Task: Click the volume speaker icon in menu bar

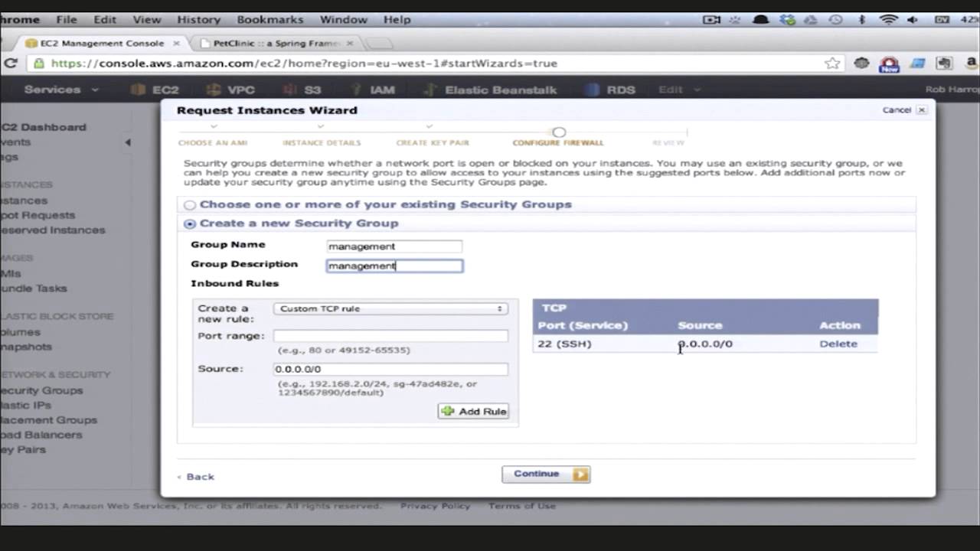Action: click(x=913, y=20)
